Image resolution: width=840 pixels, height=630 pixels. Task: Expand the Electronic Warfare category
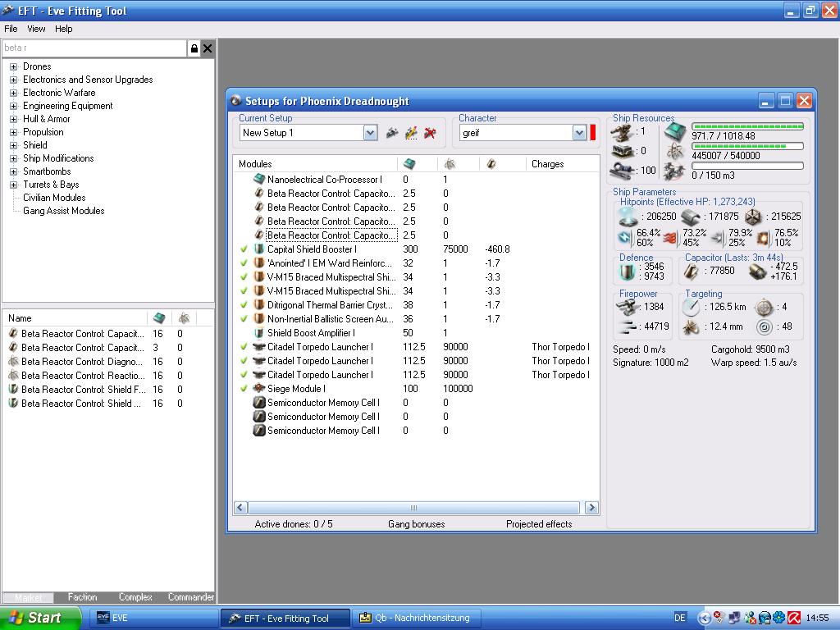point(13,94)
